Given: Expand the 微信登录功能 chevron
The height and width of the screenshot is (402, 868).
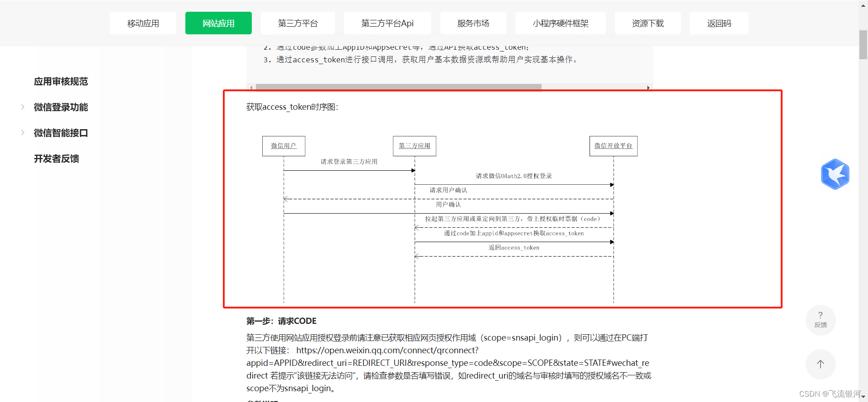Looking at the screenshot, I should 23,107.
